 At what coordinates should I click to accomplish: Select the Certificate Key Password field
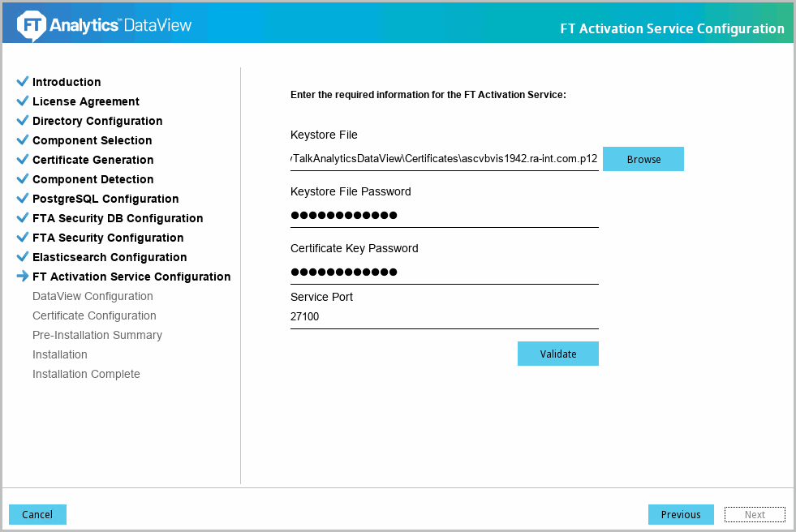pyautogui.click(x=444, y=272)
